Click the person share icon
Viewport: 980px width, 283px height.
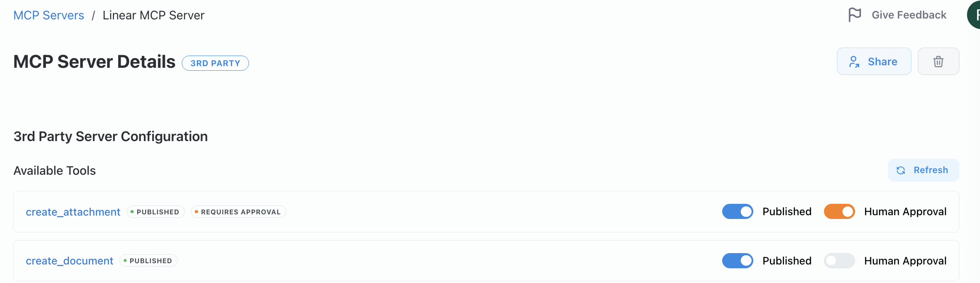click(854, 62)
